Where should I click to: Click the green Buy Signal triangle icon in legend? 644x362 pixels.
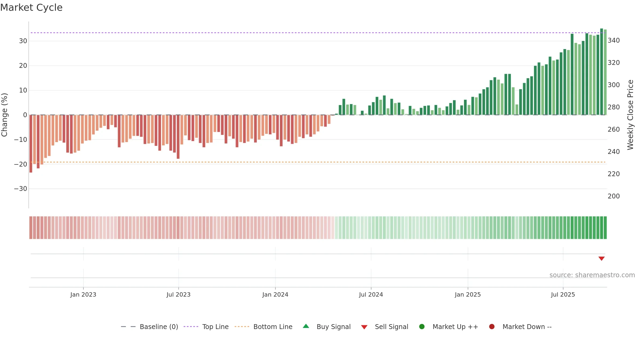306,326
